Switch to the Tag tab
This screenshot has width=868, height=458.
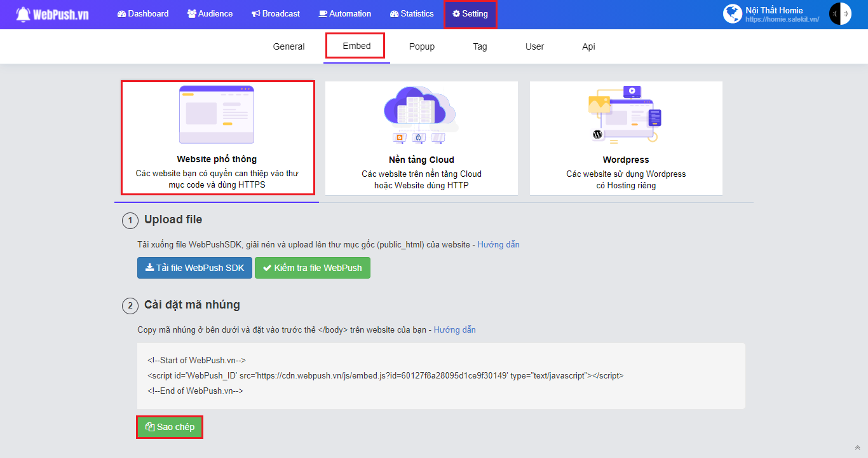tap(480, 46)
